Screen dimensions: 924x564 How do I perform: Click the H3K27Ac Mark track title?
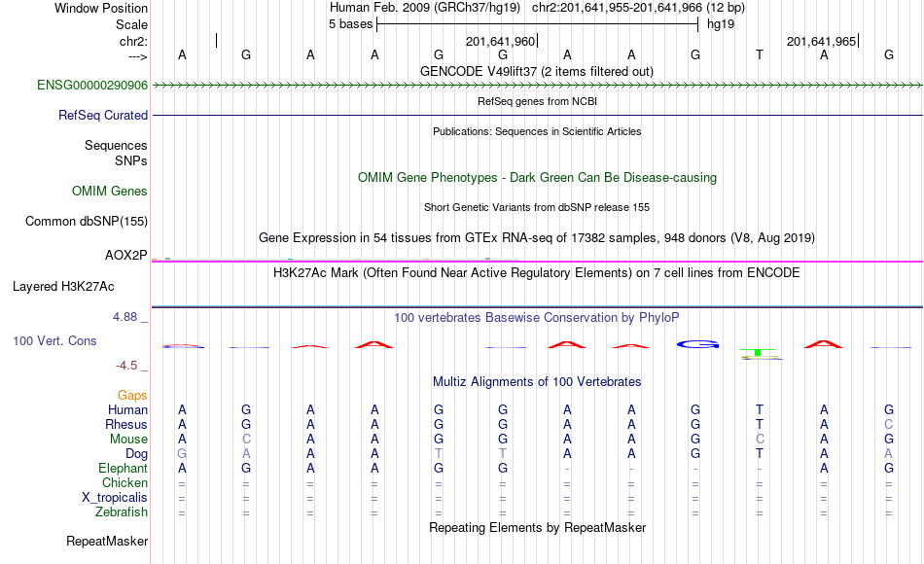pyautogui.click(x=537, y=273)
